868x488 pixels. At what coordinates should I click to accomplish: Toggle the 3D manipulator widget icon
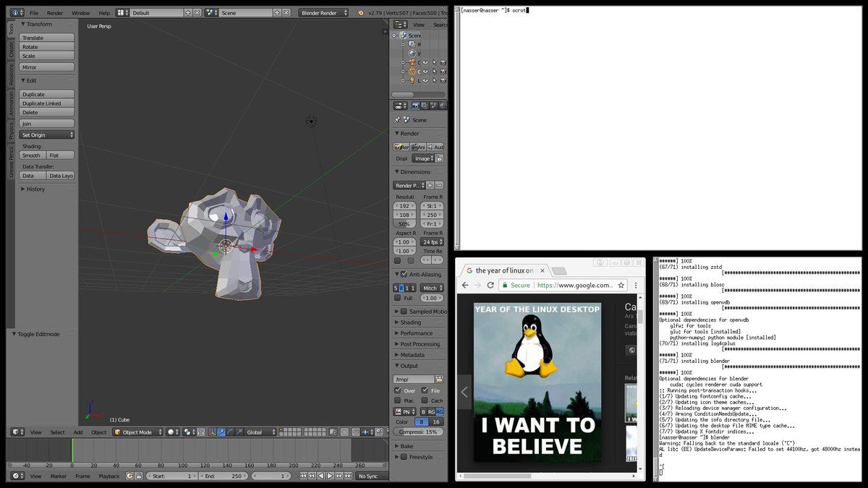pyautogui.click(x=213, y=432)
